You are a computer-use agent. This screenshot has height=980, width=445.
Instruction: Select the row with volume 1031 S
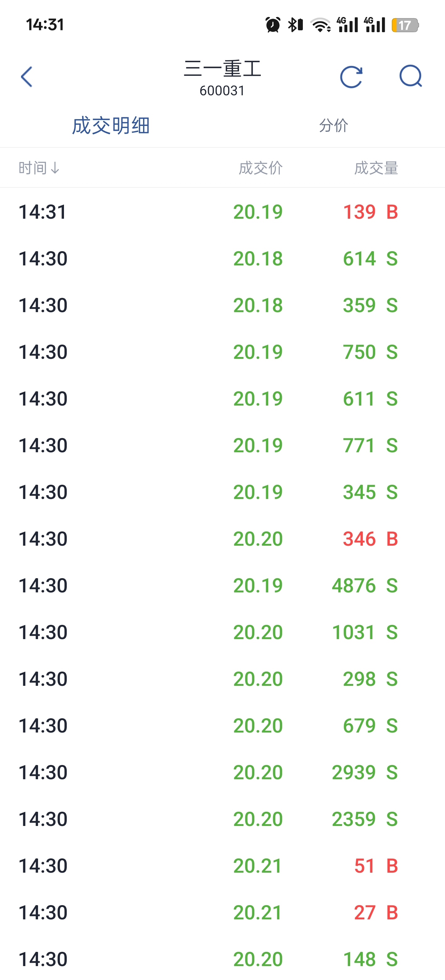pos(222,632)
